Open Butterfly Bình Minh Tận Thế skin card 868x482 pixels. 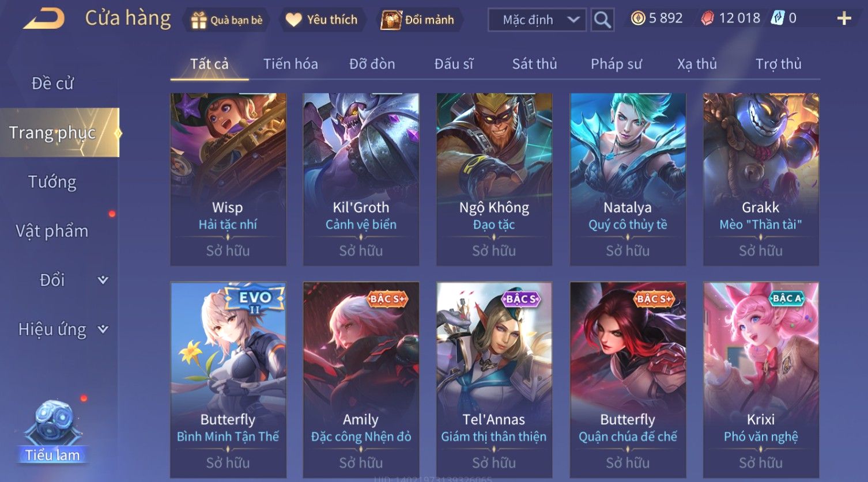pos(228,380)
